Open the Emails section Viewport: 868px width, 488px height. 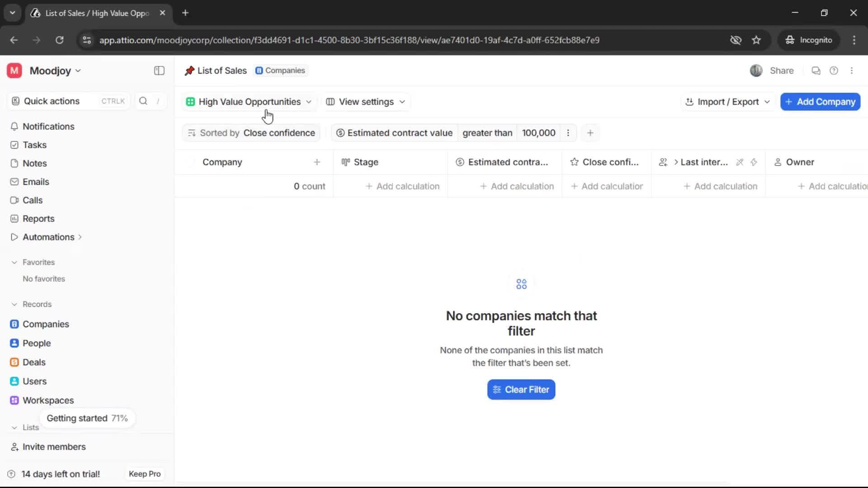click(x=36, y=182)
